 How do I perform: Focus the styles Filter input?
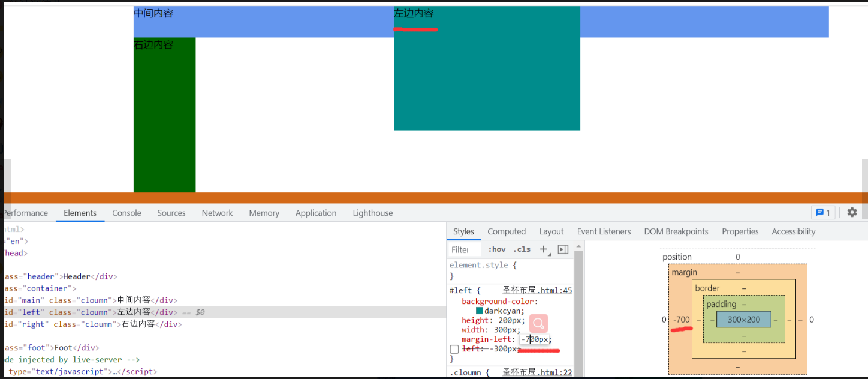click(x=464, y=249)
